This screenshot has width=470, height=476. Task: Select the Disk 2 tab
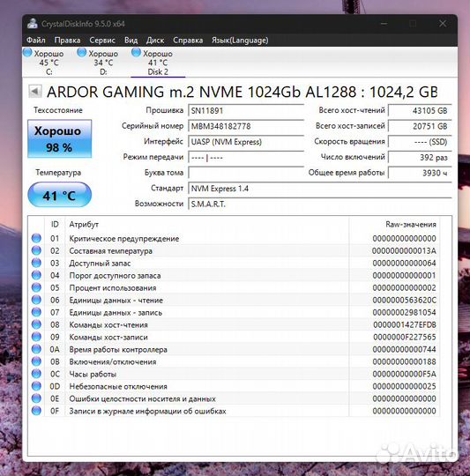(x=158, y=63)
